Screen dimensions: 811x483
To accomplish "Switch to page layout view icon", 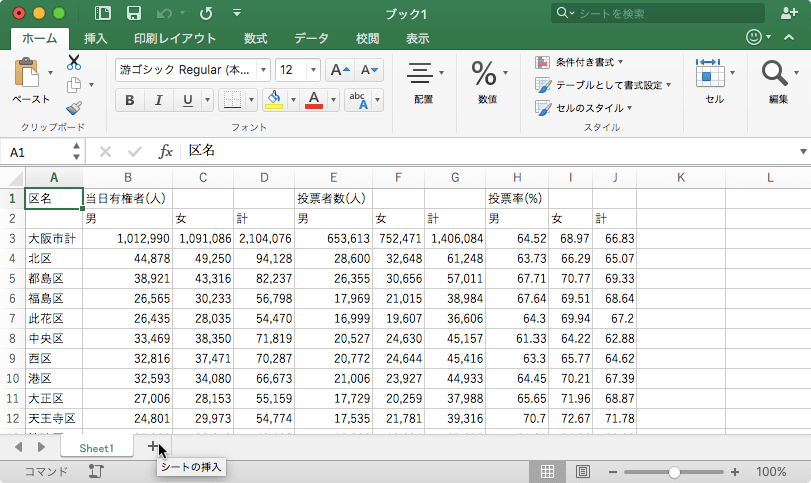I will click(x=583, y=471).
